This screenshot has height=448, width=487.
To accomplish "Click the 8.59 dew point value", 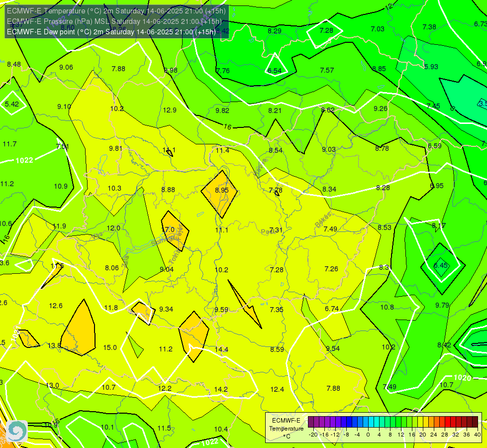I will click(277, 349).
